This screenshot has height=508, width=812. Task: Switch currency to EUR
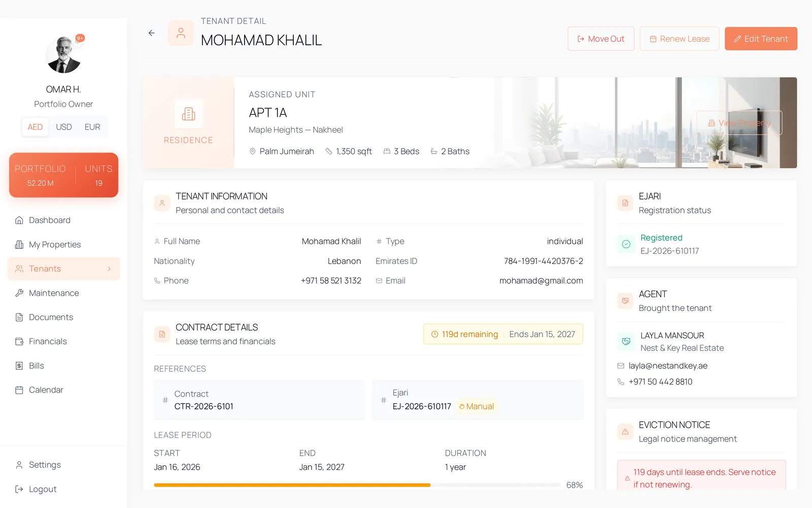[92, 127]
